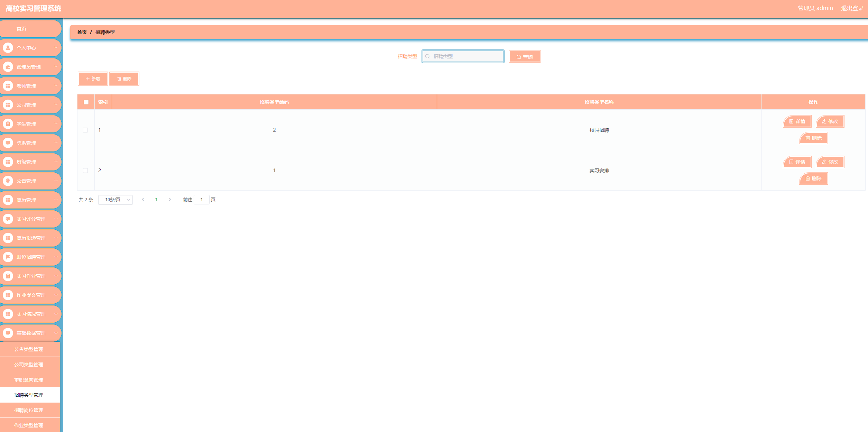Screen dimensions: 868x432
Task: Click the wallet icon beside 管理员管理
Action: [x=8, y=67]
